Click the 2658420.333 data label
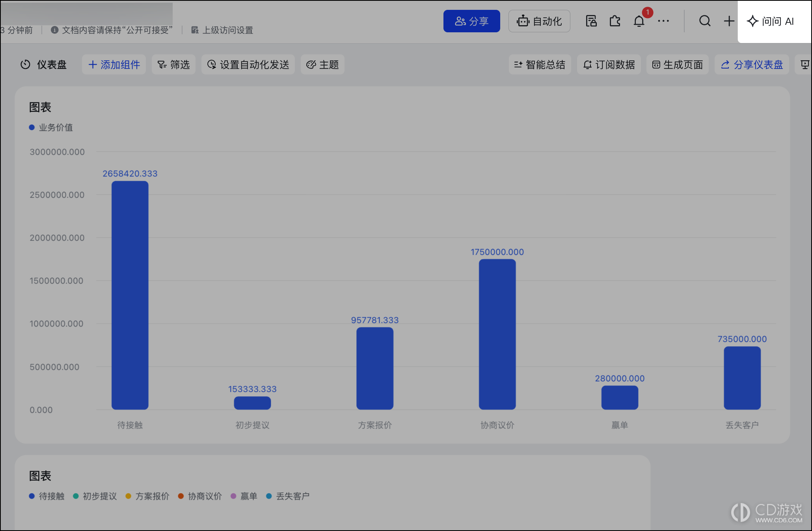This screenshot has width=812, height=531. click(130, 174)
